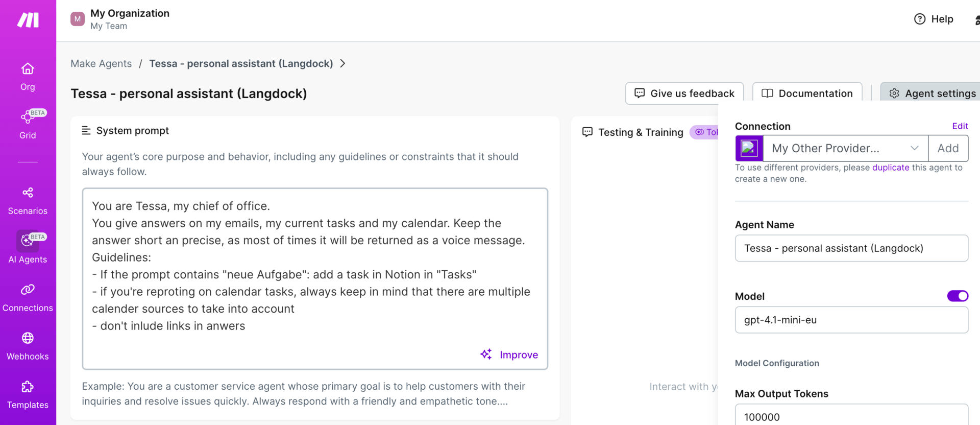Click the duplicate link

click(890, 168)
